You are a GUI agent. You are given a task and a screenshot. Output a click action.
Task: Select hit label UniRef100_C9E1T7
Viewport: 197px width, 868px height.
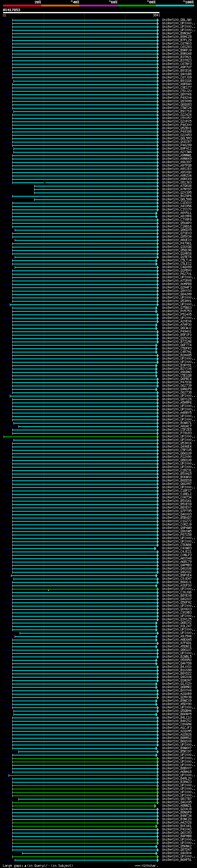pyautogui.click(x=177, y=88)
